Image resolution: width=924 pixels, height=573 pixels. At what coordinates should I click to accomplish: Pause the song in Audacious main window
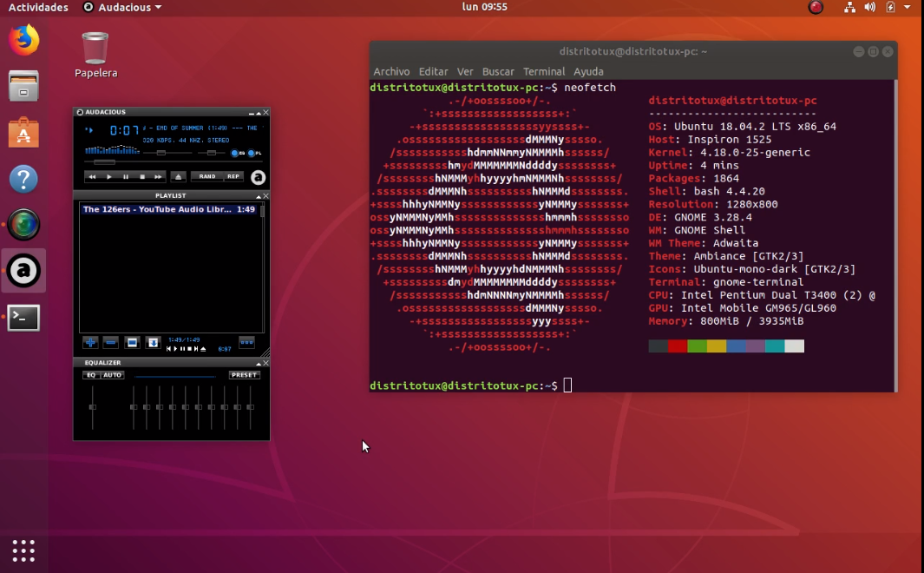(x=126, y=177)
